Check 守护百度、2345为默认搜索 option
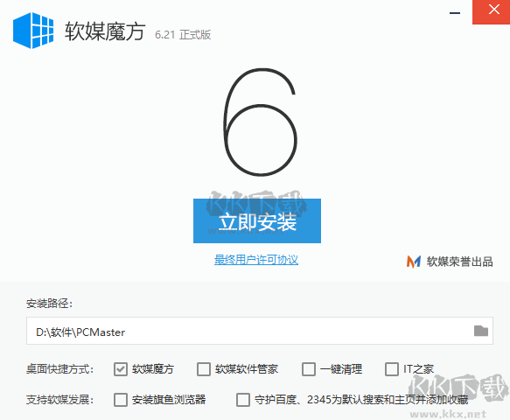 click(243, 400)
